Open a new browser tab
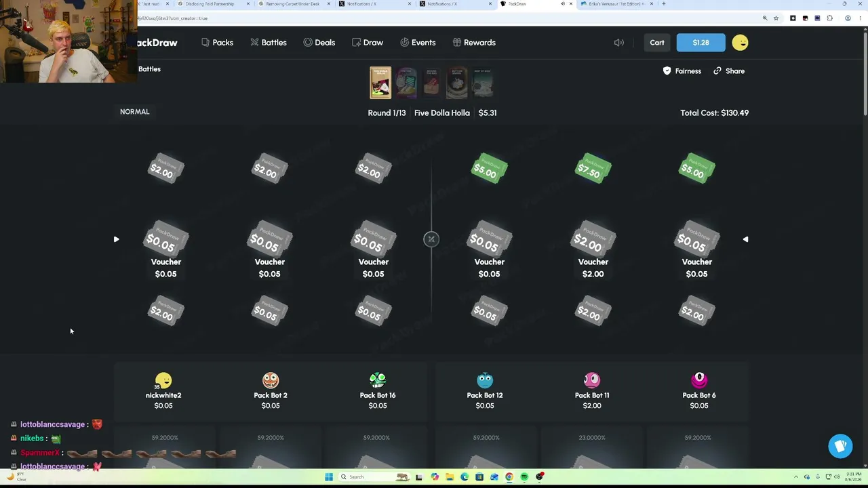Screen dimensions: 868x488 [x=663, y=4]
